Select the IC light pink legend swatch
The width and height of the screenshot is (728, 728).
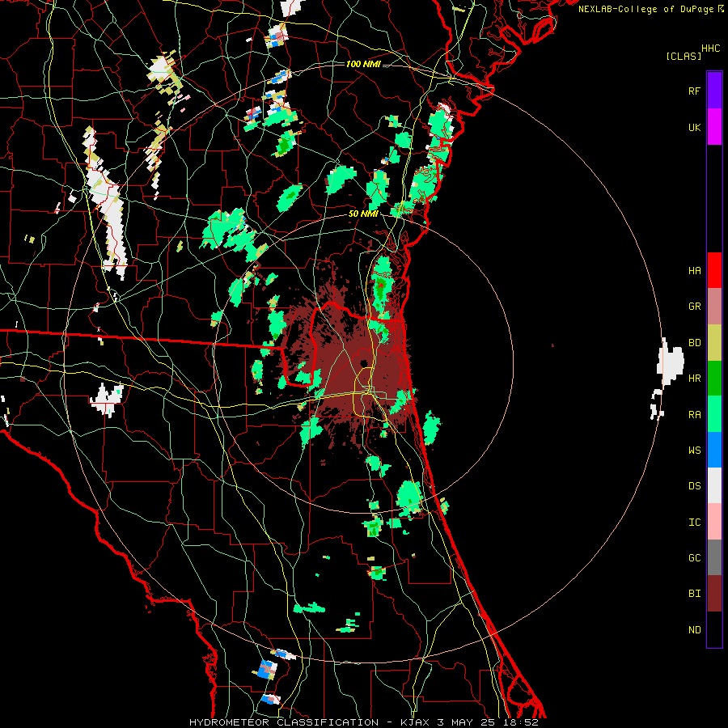pyautogui.click(x=714, y=522)
